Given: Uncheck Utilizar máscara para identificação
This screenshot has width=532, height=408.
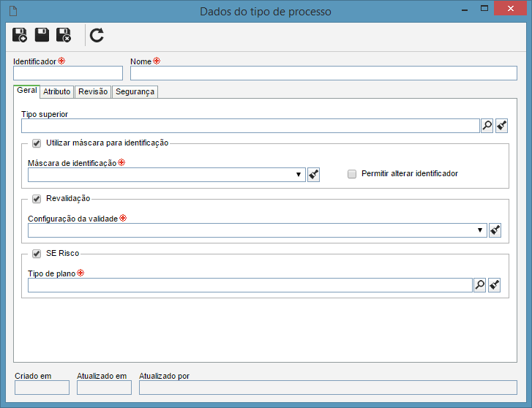Looking at the screenshot, I should click(x=37, y=143).
